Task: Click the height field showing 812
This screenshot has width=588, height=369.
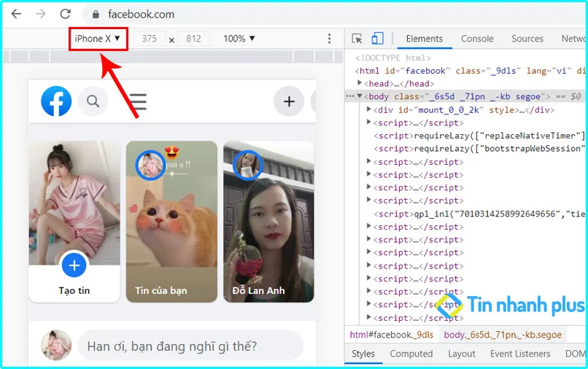Action: 193,39
